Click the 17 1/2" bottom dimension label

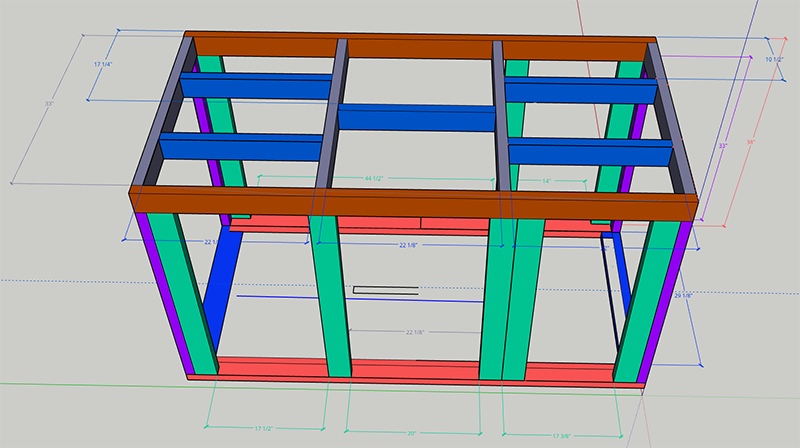264,429
